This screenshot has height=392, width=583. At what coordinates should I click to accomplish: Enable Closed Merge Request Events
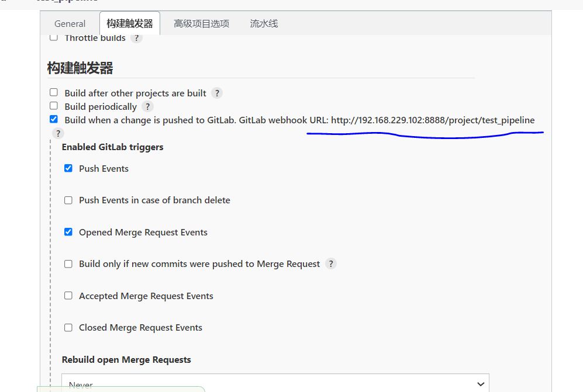(68, 327)
